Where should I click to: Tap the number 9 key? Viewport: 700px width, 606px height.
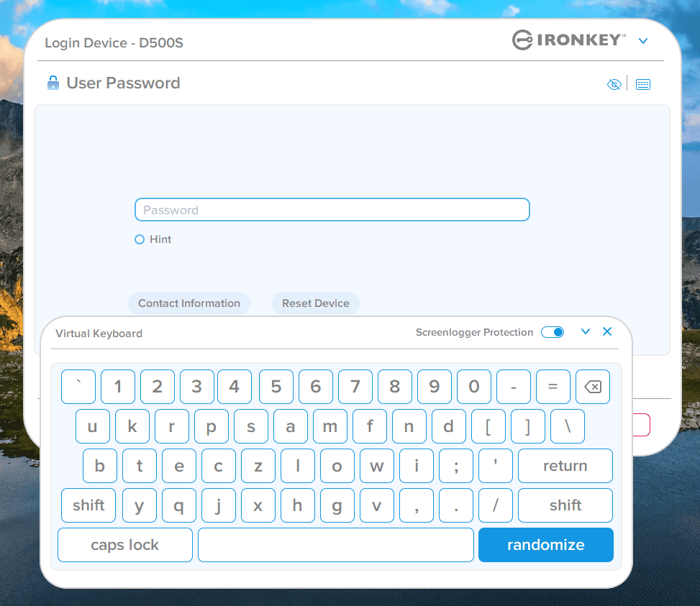point(435,387)
